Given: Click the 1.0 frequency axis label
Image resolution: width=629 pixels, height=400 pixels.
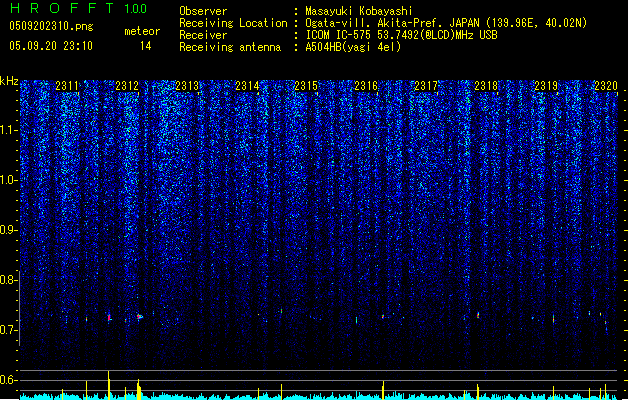Looking at the screenshot, I should coord(8,180).
